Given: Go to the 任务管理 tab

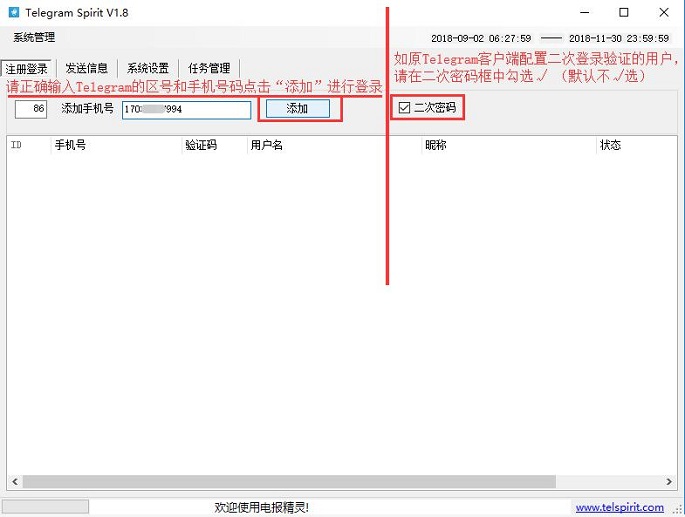Looking at the screenshot, I should (x=209, y=69).
